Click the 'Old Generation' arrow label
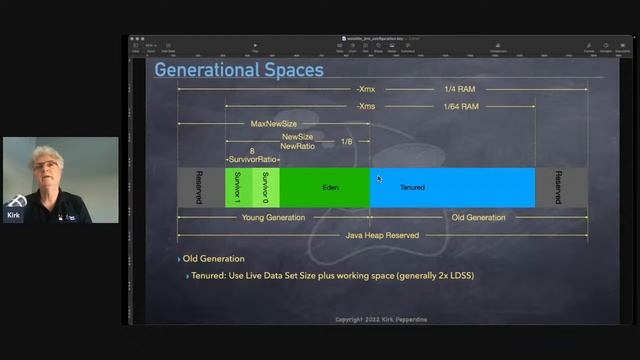This screenshot has width=640, height=360. pyautogui.click(x=478, y=218)
